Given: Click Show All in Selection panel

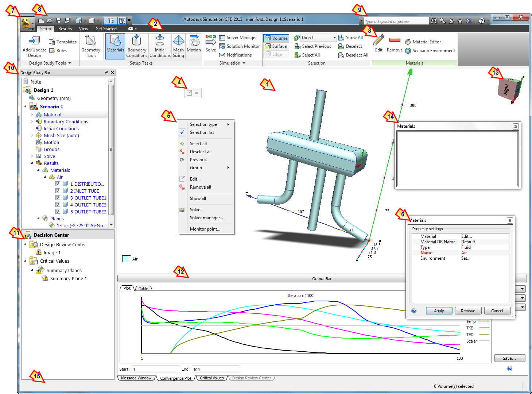Looking at the screenshot, I should 350,38.
